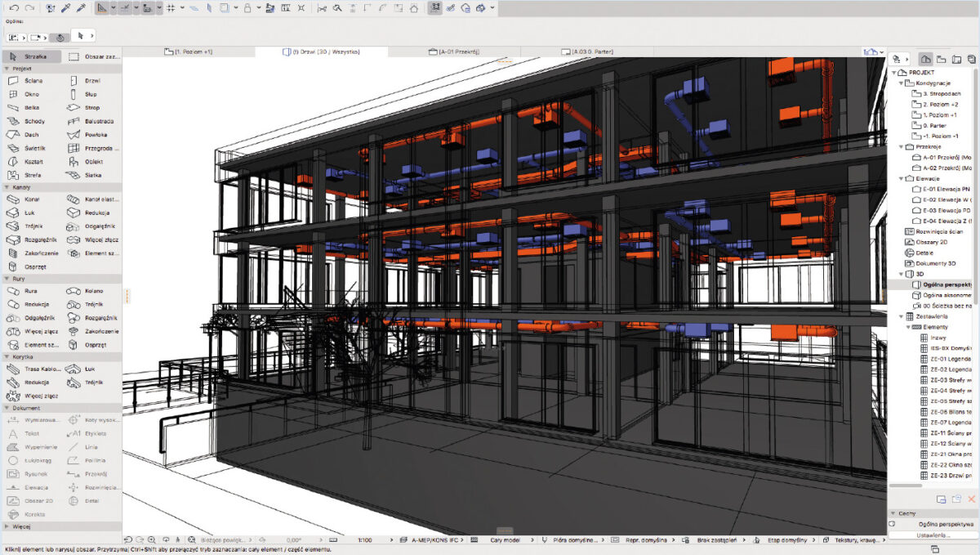Open the Project Map navigator tab

click(926, 60)
